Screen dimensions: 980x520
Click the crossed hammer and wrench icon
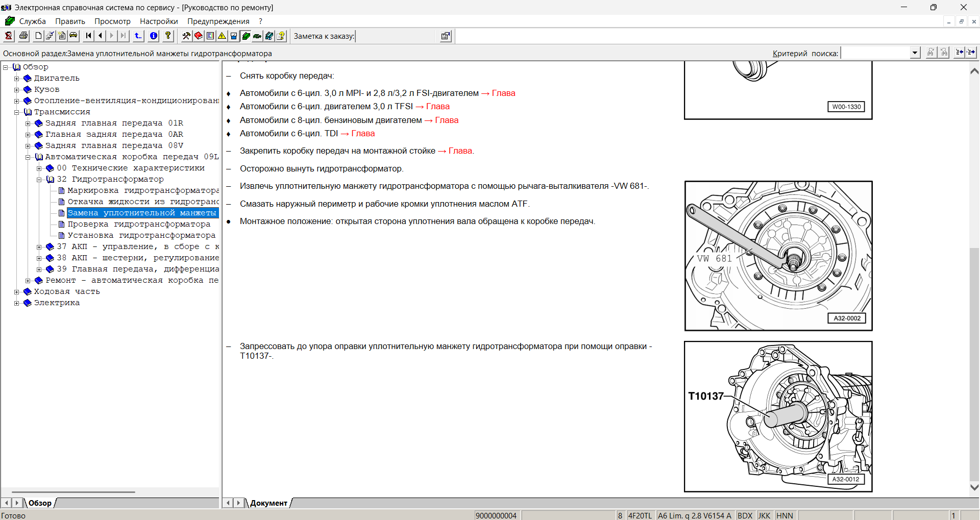point(186,36)
